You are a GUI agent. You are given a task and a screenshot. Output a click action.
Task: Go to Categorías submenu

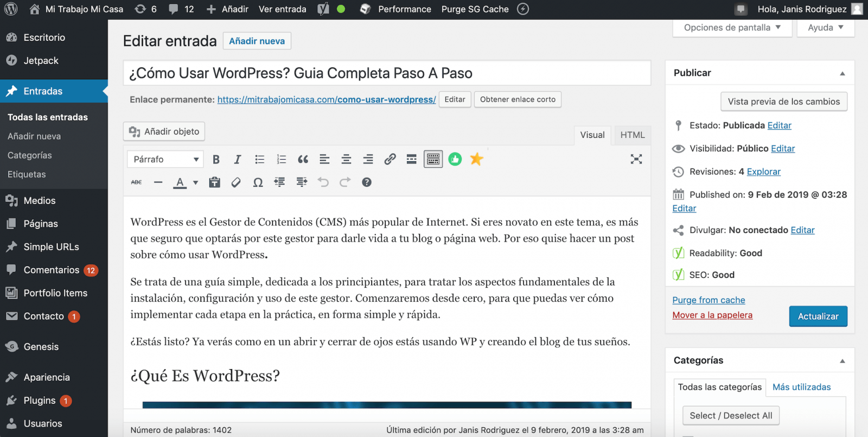(x=30, y=155)
